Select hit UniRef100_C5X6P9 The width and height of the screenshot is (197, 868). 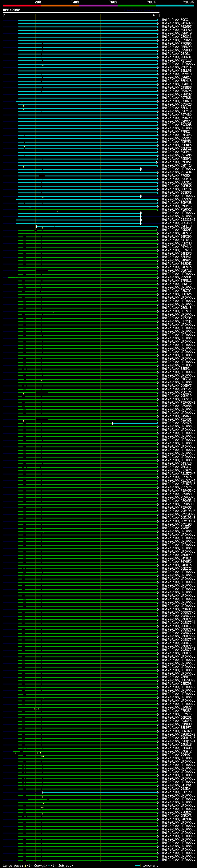tap(177, 118)
